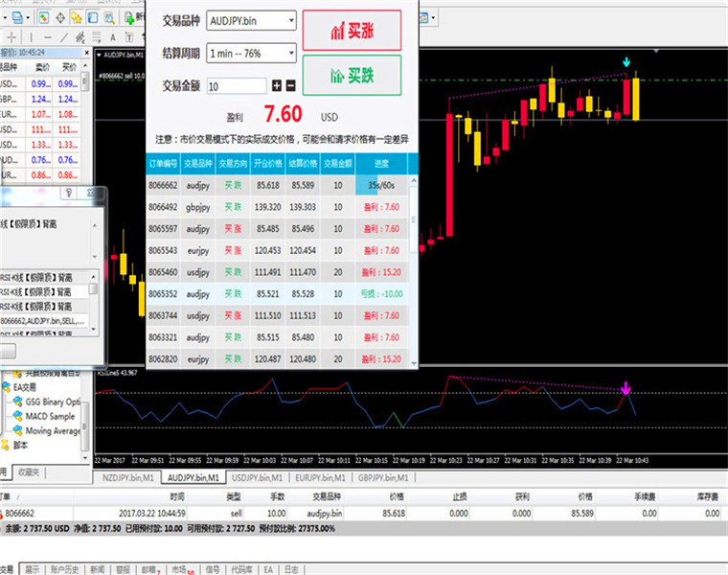
Task: Switch to the GBPJPY.bin,M1 chart tab
Action: click(x=383, y=477)
